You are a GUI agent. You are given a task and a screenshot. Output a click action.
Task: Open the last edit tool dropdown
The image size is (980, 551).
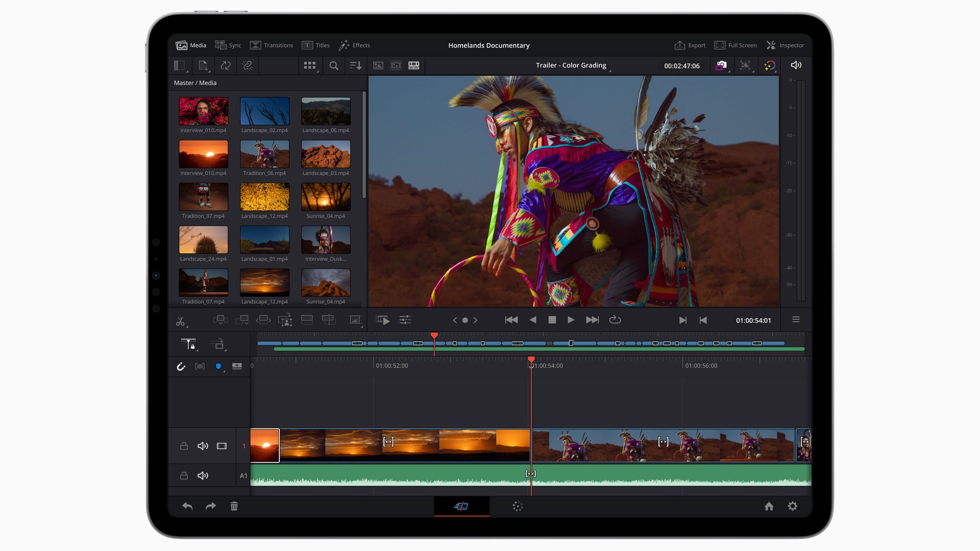click(355, 320)
